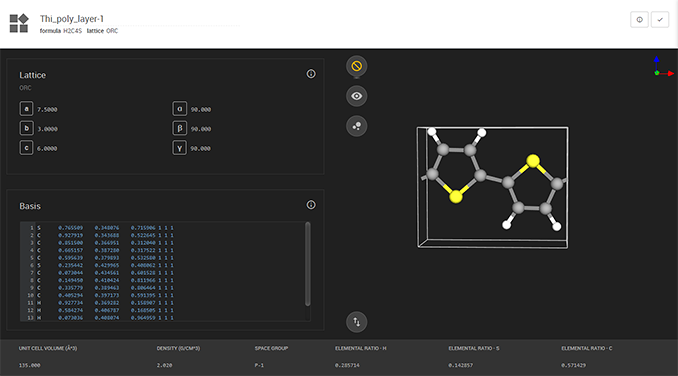Click the formula H2C4S text in header
The width and height of the screenshot is (678, 376).
point(61,31)
